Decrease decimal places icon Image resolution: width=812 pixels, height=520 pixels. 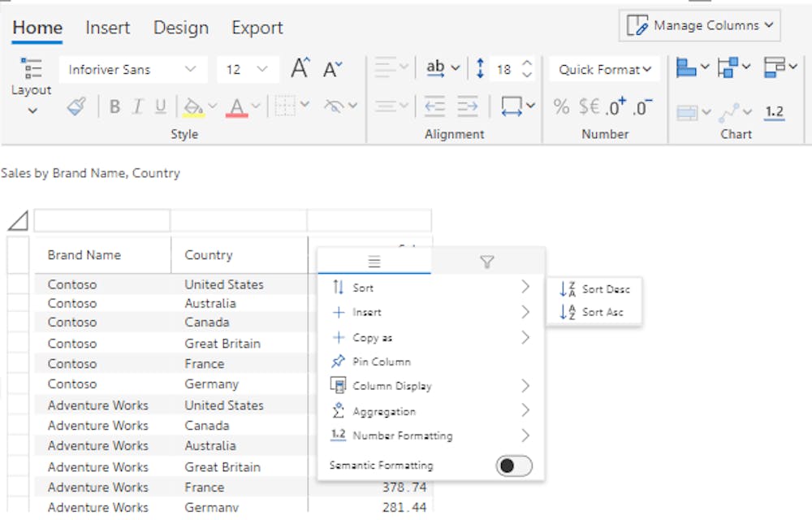pyautogui.click(x=642, y=106)
